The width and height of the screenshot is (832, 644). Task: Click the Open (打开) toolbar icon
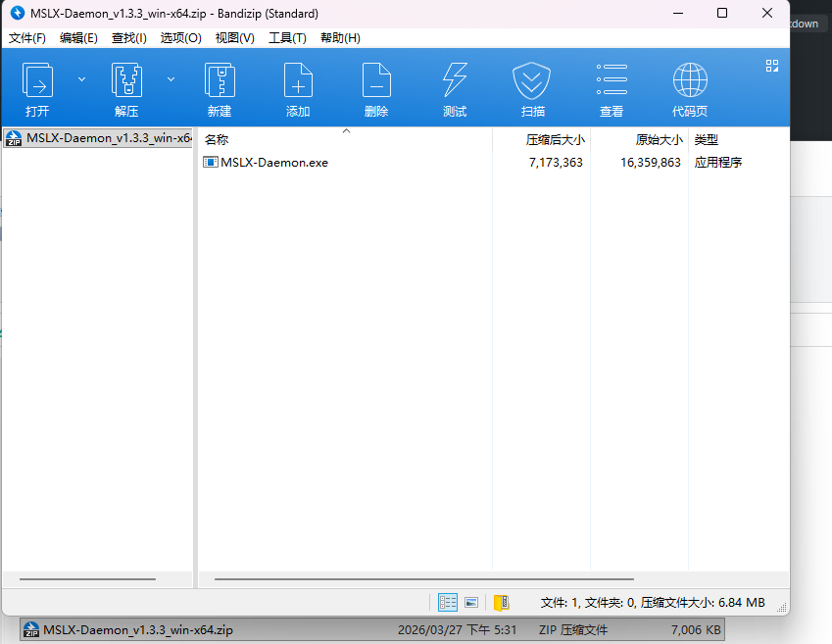(37, 79)
